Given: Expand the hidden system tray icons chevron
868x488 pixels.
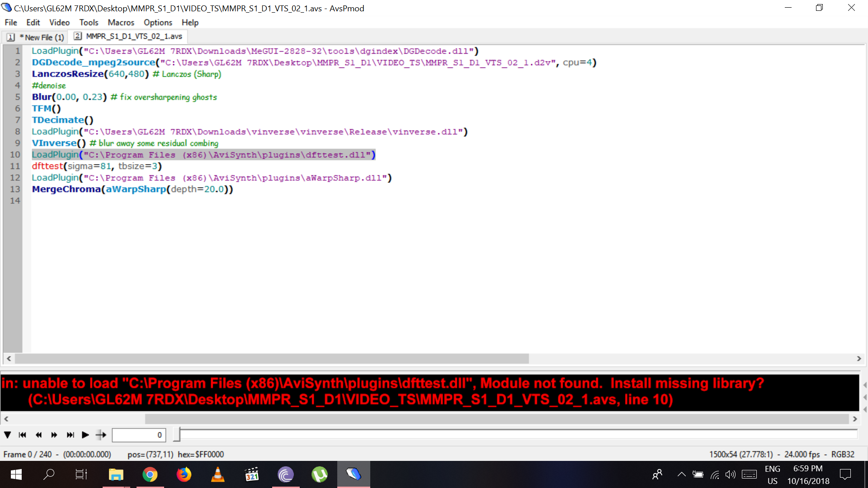Looking at the screenshot, I should (681, 474).
